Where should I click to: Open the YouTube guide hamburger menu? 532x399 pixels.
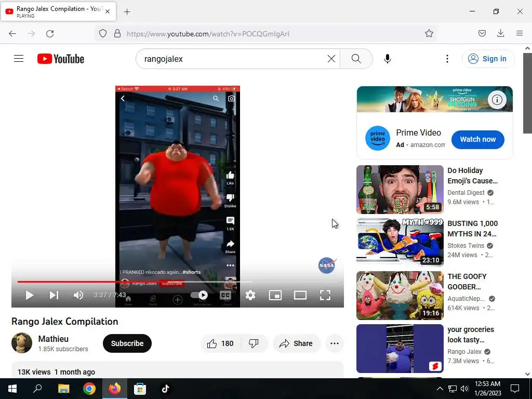19,59
